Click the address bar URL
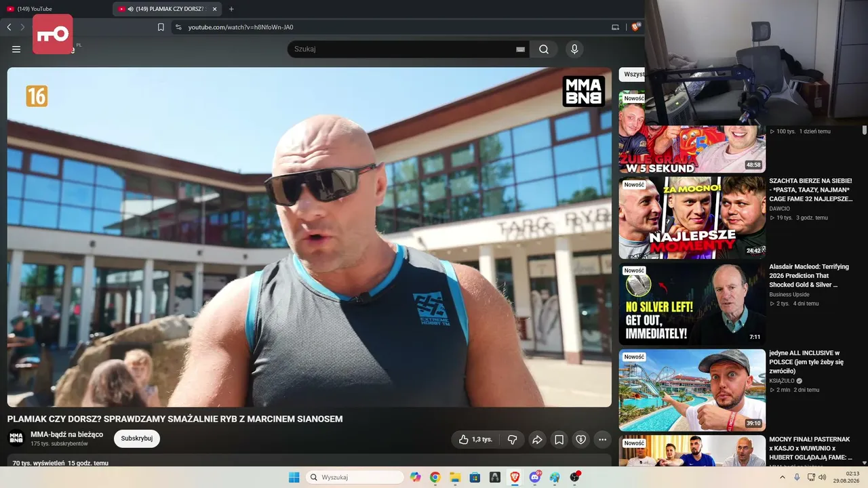This screenshot has width=868, height=488. coord(241,27)
